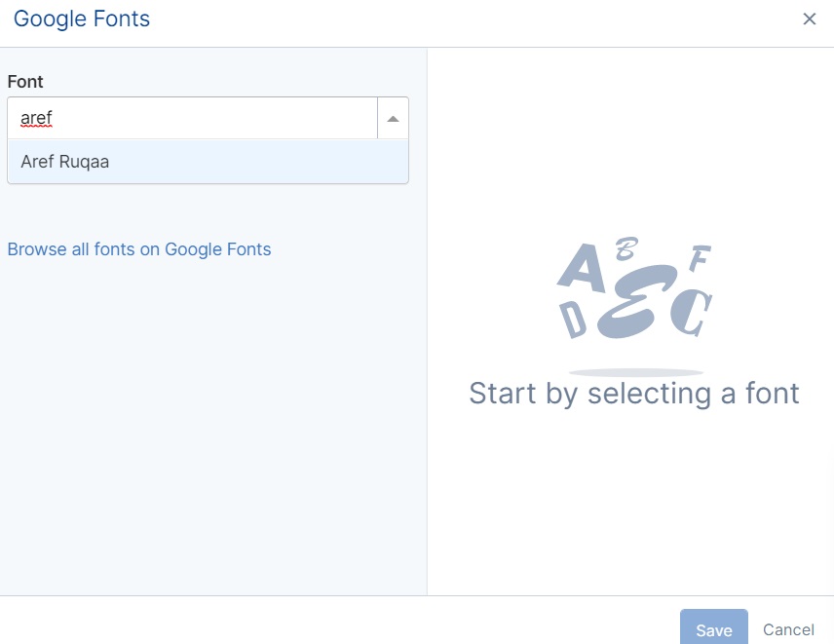Click the Google Fonts dialog title

pos(82,19)
